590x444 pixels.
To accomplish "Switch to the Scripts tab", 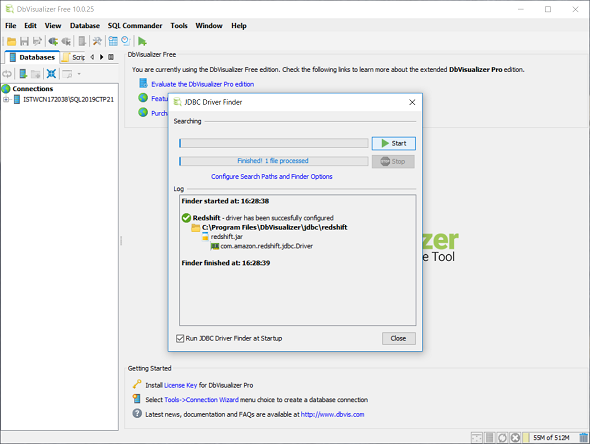I will (74, 57).
